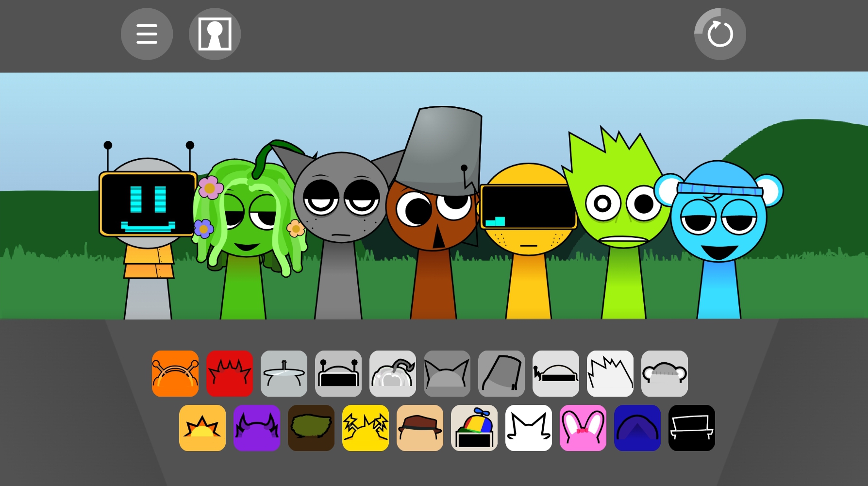This screenshot has width=868, height=486.
Task: Pick the tan fedora hat icon
Action: click(x=420, y=428)
